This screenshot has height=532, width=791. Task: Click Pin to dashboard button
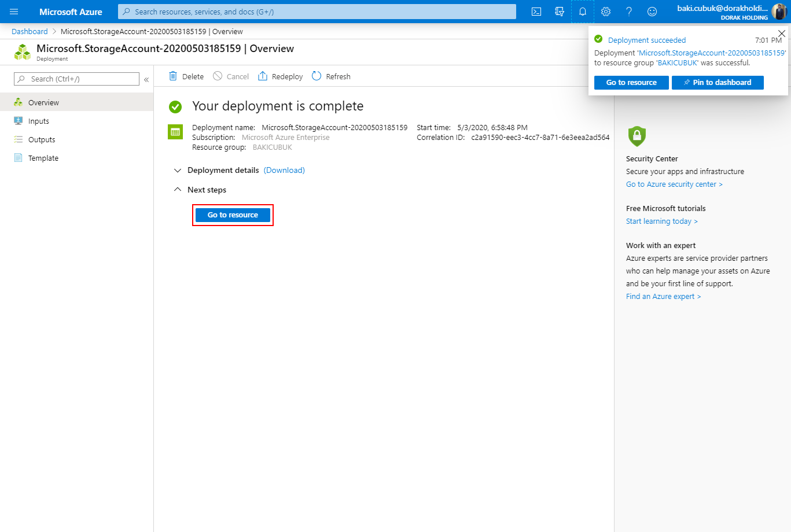pos(718,83)
